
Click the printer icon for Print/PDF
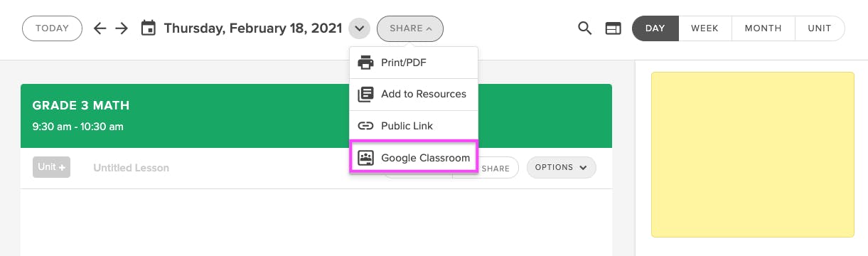pos(365,63)
